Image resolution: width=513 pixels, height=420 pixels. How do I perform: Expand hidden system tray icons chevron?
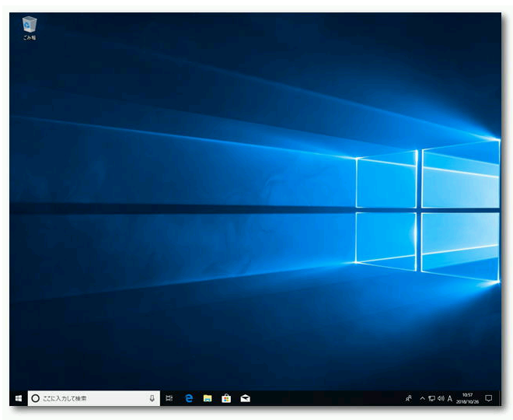[422, 398]
